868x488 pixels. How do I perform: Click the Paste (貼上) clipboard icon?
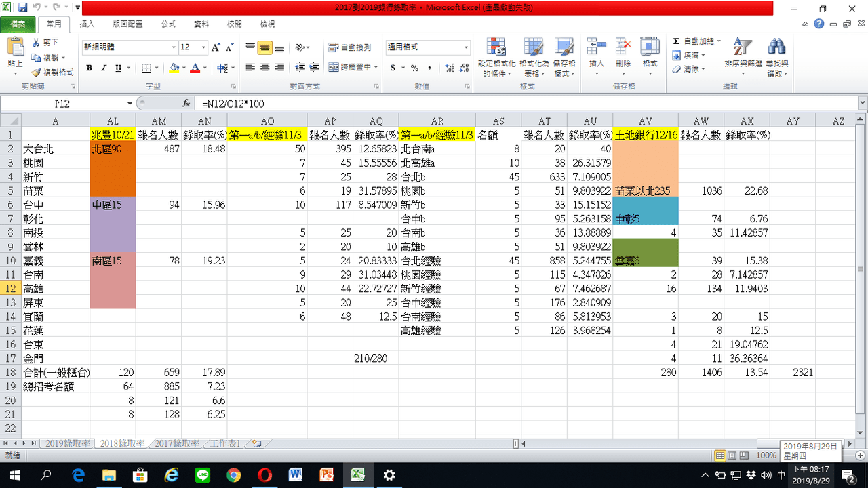pyautogui.click(x=15, y=47)
